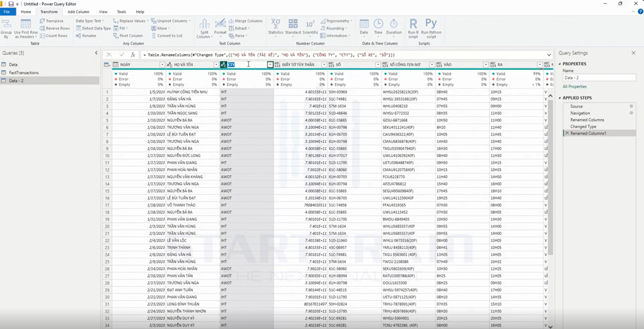Open the Split Column tool
Screen dimensions: 644x329
tap(204, 29)
